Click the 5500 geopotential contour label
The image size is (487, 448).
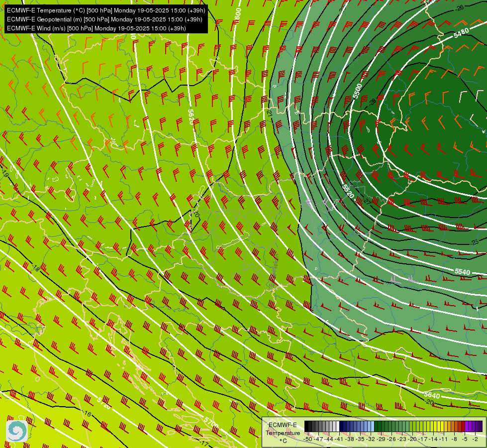pos(358,91)
